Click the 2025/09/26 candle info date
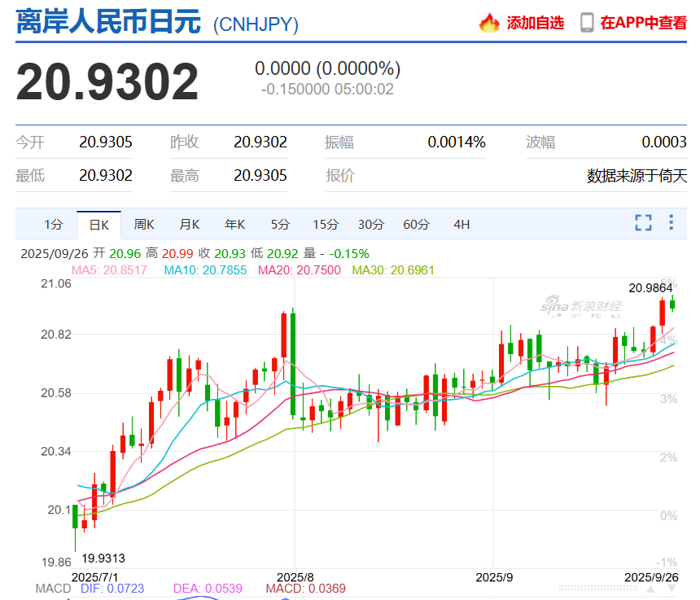Viewport: 700px width, 600px height. tap(55, 253)
